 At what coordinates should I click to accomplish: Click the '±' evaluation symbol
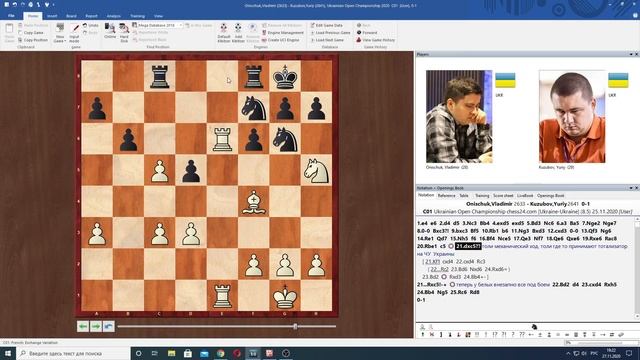540,335
